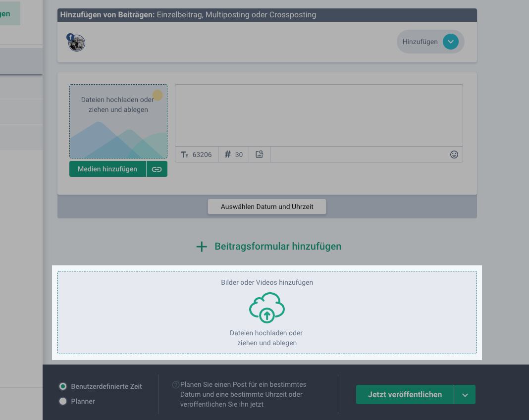Click Auswählen Datum und Uhrzeit button

click(267, 207)
